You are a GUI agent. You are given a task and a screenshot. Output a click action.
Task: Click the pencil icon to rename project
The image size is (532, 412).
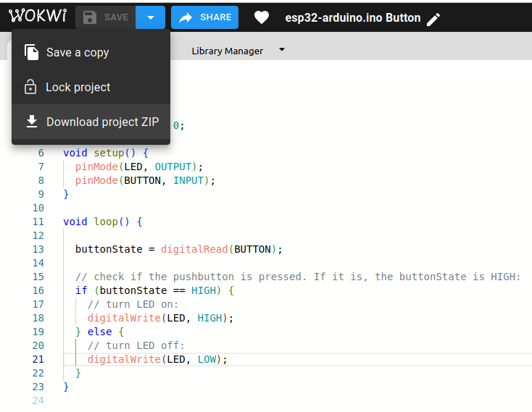click(x=433, y=19)
